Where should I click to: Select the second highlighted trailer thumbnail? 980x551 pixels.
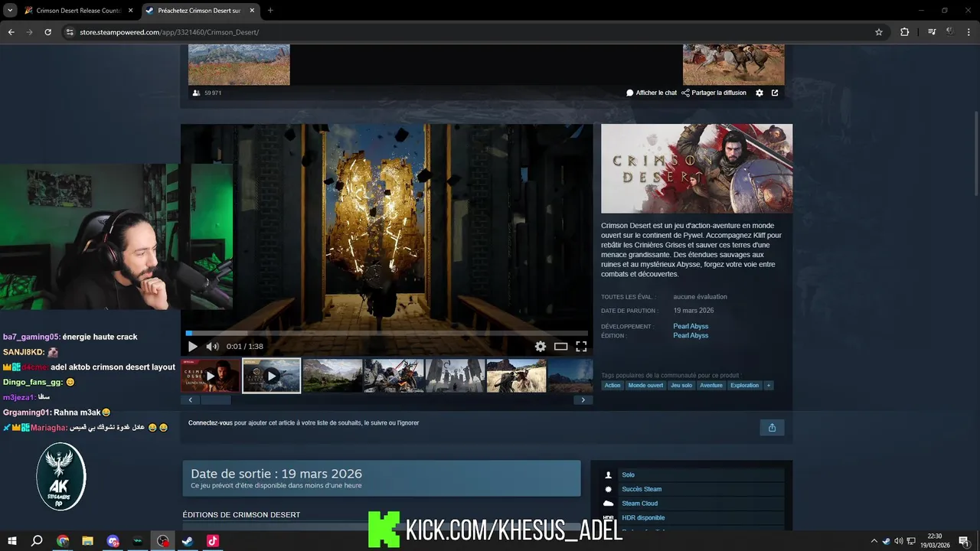point(272,376)
